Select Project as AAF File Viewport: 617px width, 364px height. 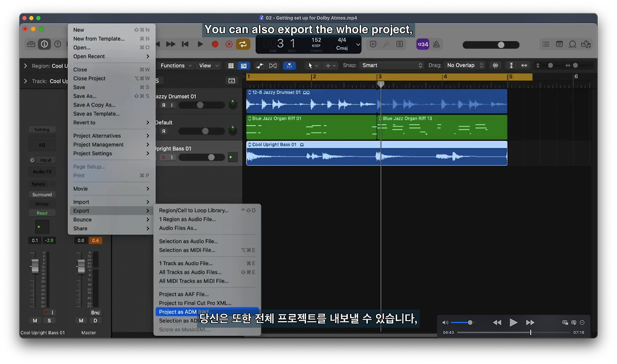(x=207, y=294)
